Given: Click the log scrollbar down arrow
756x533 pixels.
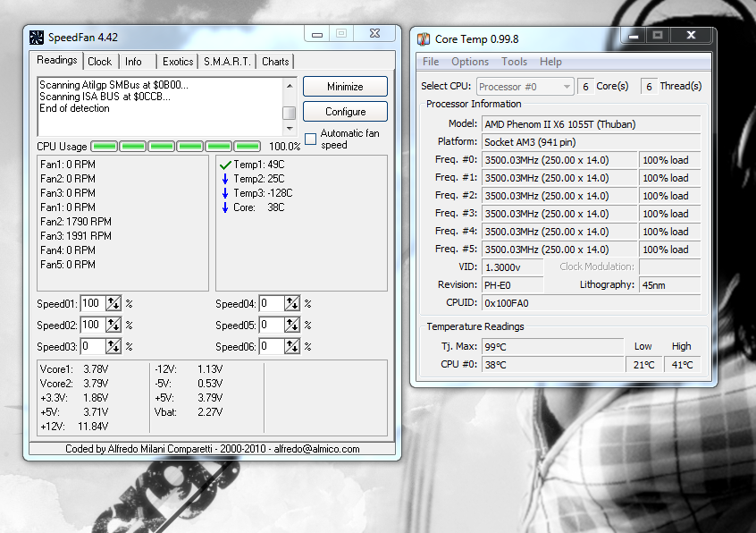Looking at the screenshot, I should [290, 129].
